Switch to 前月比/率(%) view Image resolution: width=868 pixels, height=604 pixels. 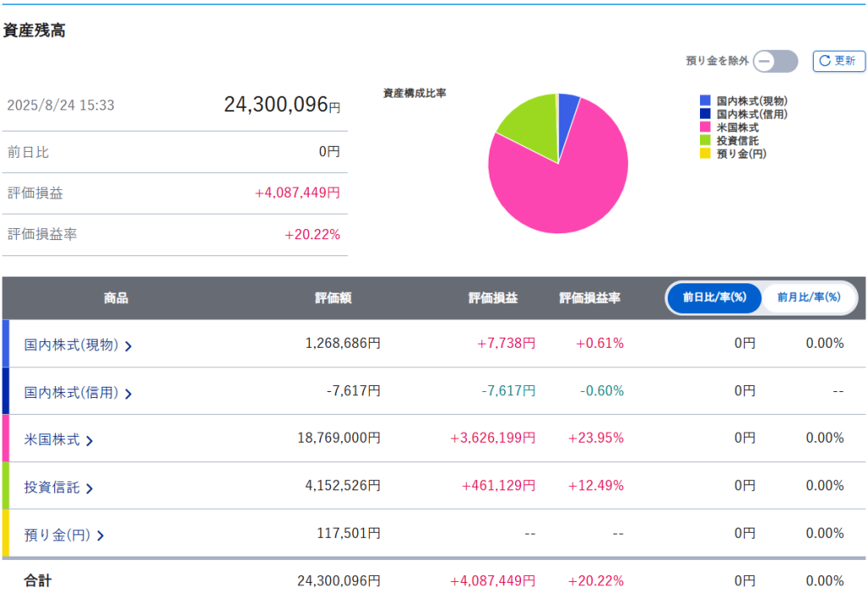(x=809, y=298)
